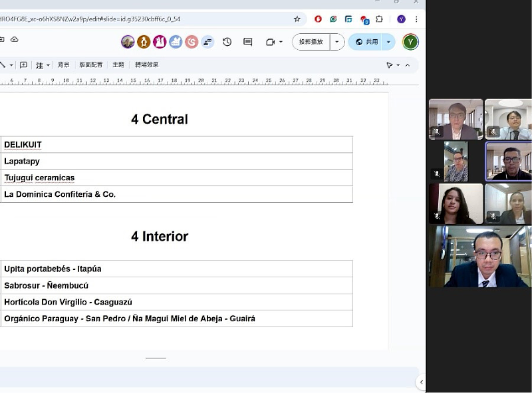Select the narrow video of woman with glasses
This screenshot has height=399, width=532.
[x=456, y=162]
